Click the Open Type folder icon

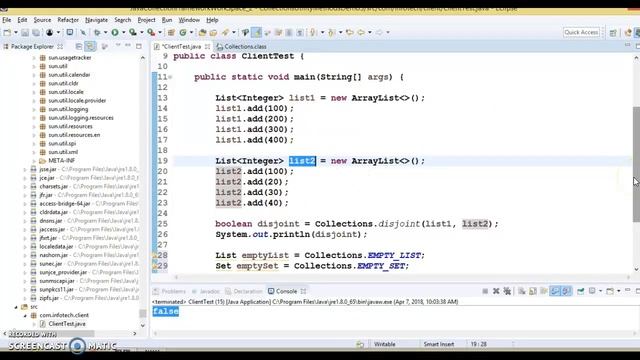click(x=202, y=32)
